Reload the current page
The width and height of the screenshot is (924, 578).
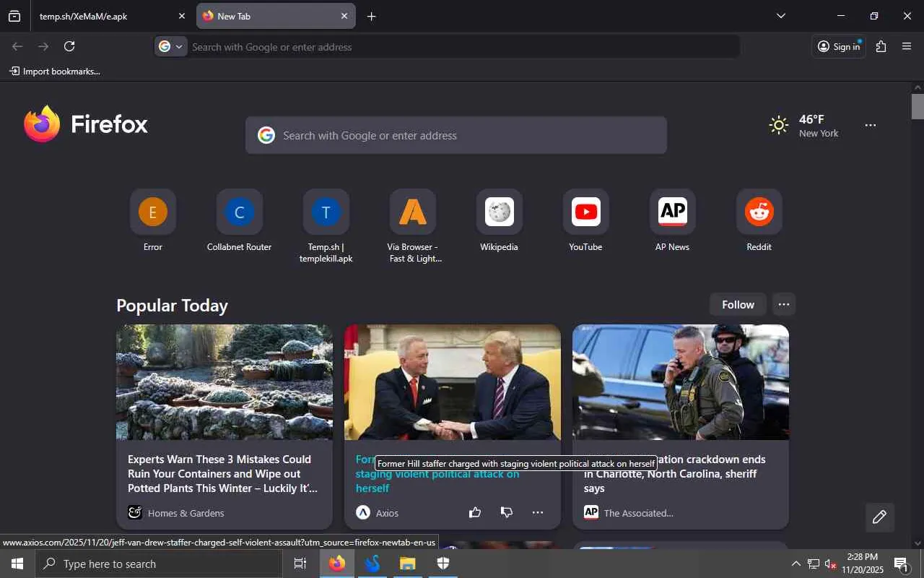tap(69, 46)
